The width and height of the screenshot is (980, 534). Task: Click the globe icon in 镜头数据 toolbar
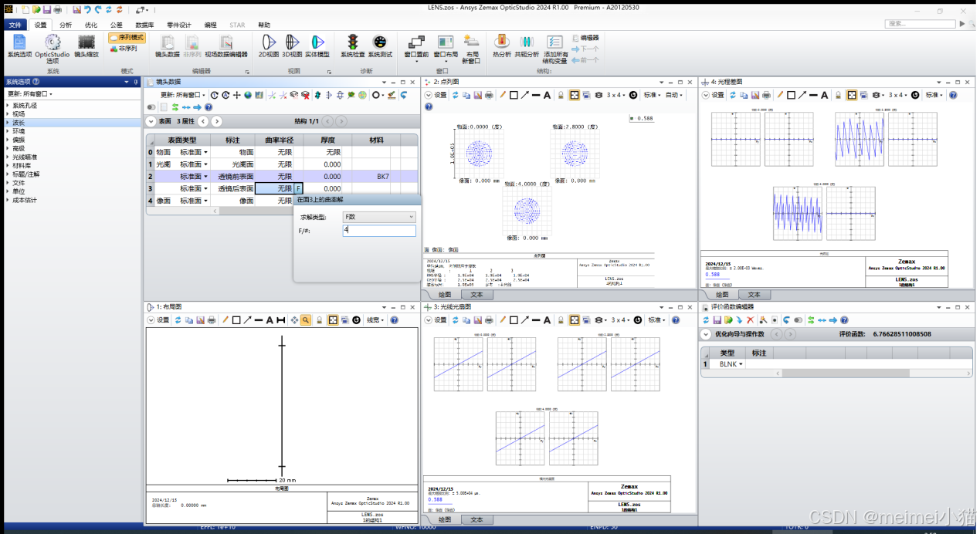pos(249,95)
